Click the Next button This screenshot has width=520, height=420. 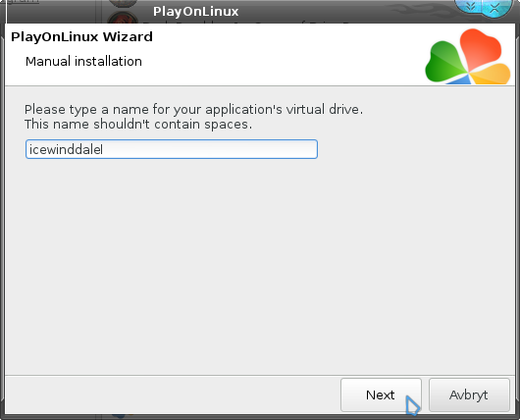(x=381, y=394)
